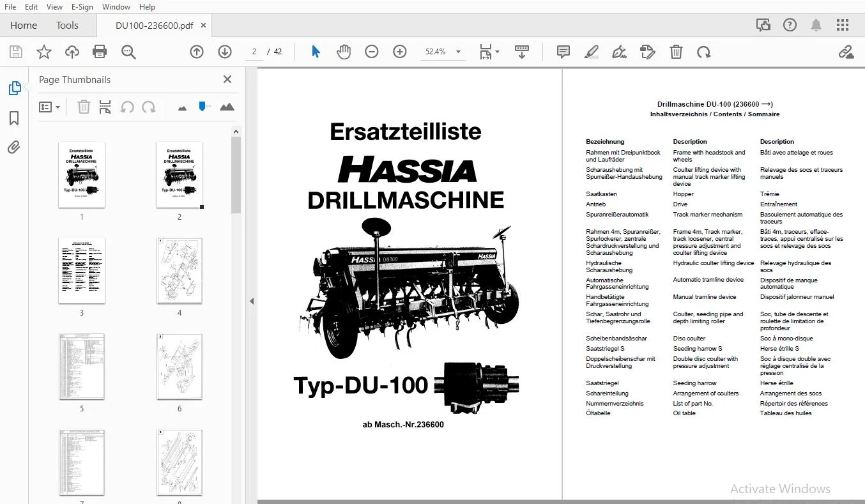Select the DU100-236600.pdf document tab
Image resolution: width=865 pixels, height=504 pixels.
155,26
